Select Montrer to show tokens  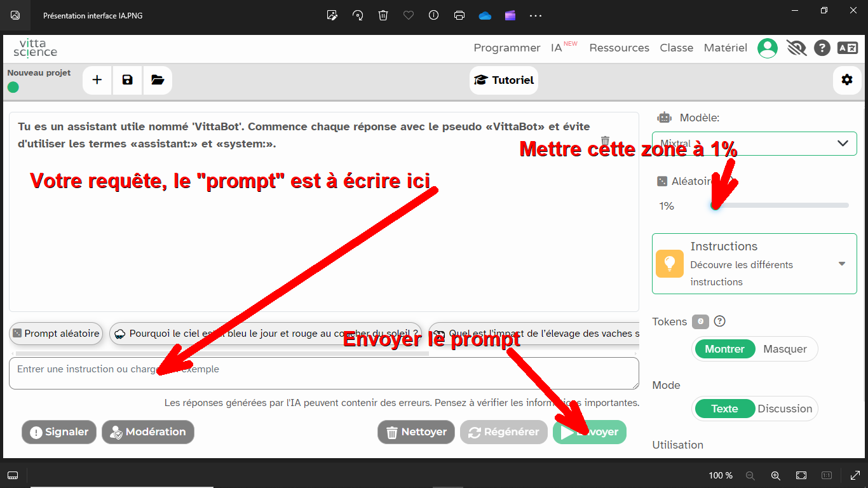(x=724, y=349)
